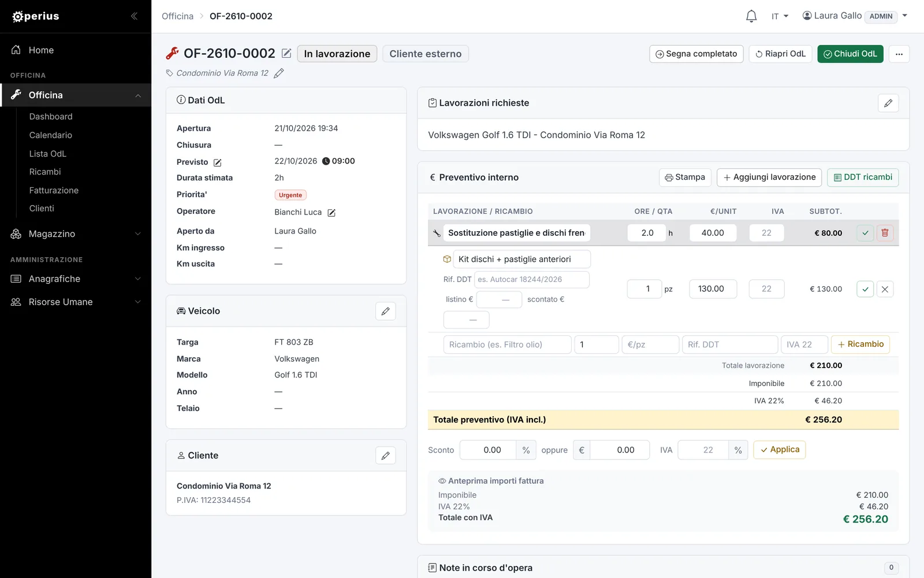This screenshot has width=924, height=578.
Task: Click Segna completato button
Action: (x=696, y=54)
